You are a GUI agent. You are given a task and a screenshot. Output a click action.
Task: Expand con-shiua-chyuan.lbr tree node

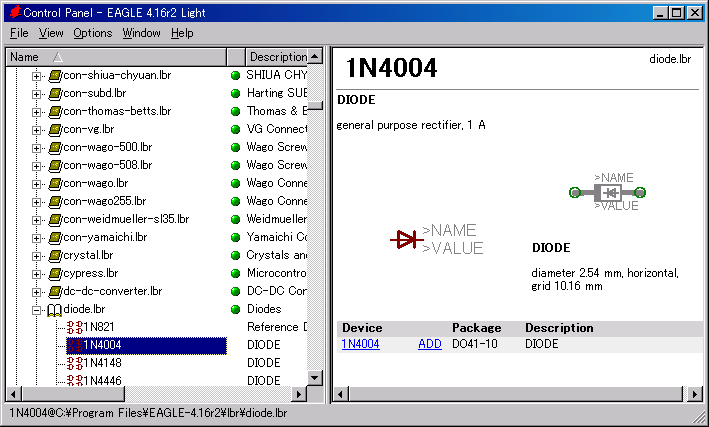coord(36,76)
